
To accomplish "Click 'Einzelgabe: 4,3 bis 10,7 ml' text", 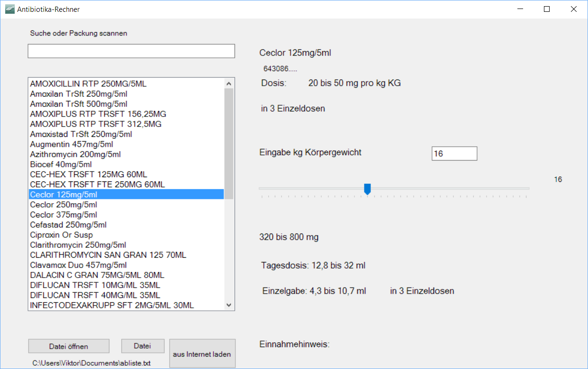I will 314,291.
